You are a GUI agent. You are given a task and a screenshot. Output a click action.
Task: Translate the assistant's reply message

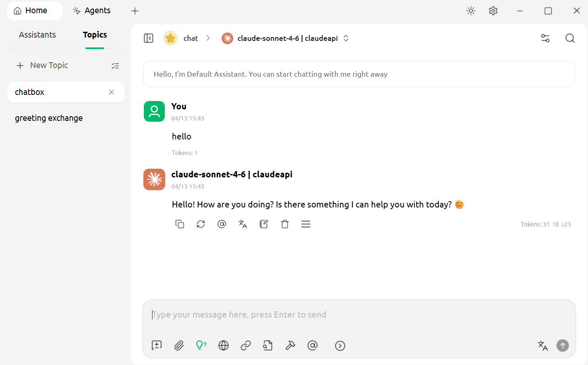(243, 224)
